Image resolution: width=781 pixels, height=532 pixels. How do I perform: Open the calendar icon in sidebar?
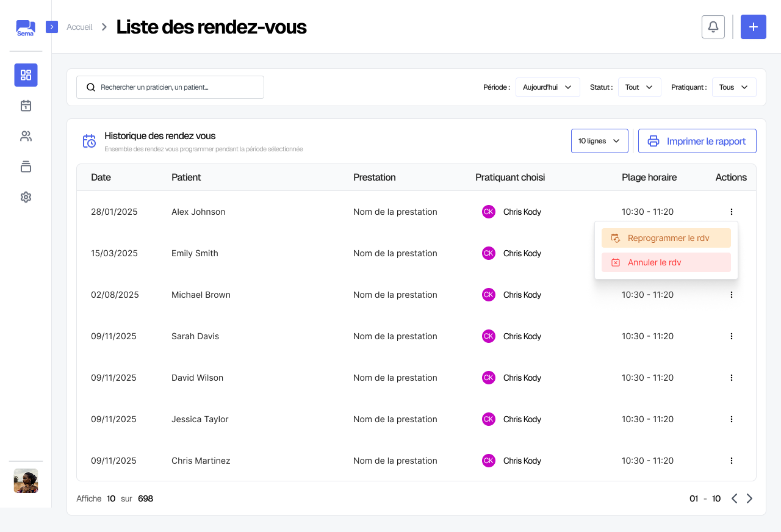[26, 106]
